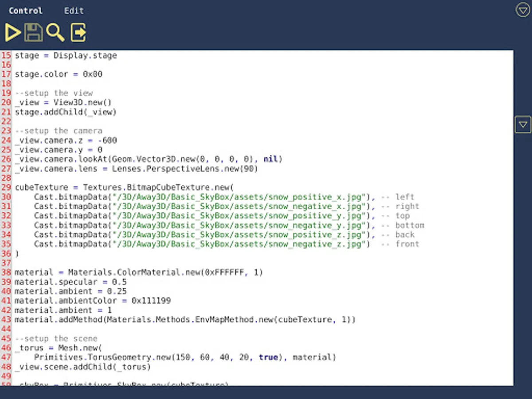The width and height of the screenshot is (532, 399).
Task: Open search with the magnifier icon
Action: click(55, 33)
